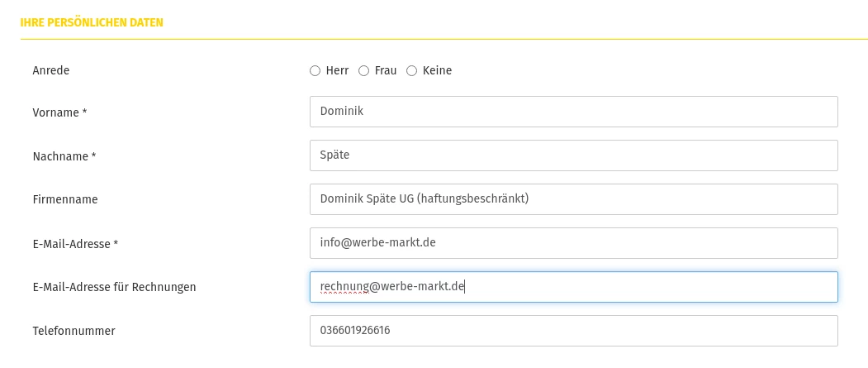Select the radio circle next to Frau

(x=363, y=71)
